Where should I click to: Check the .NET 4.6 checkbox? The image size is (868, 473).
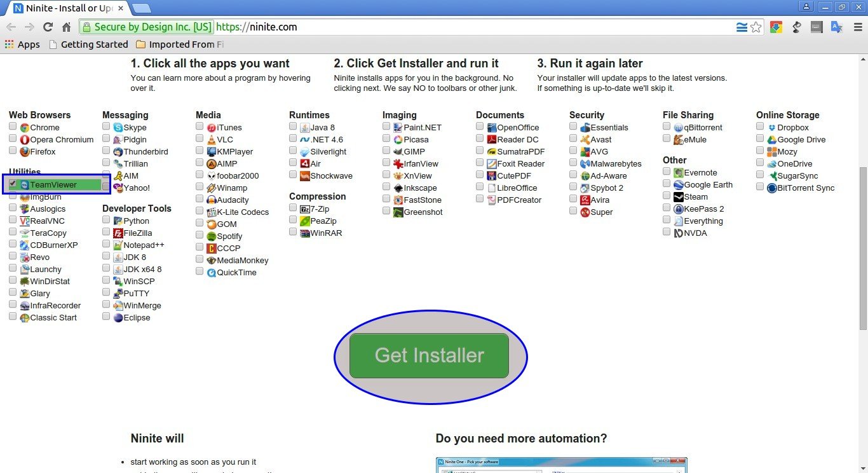coord(293,139)
